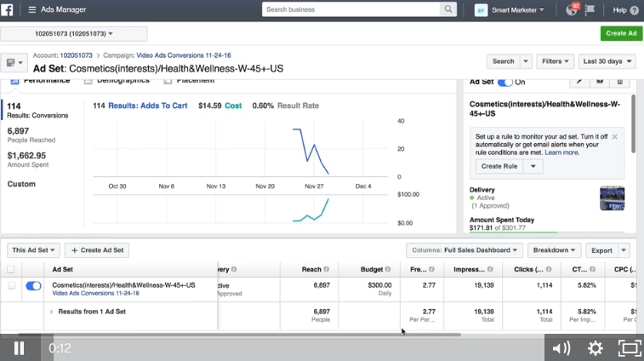Click the duplicate ad set icon

coord(600,82)
